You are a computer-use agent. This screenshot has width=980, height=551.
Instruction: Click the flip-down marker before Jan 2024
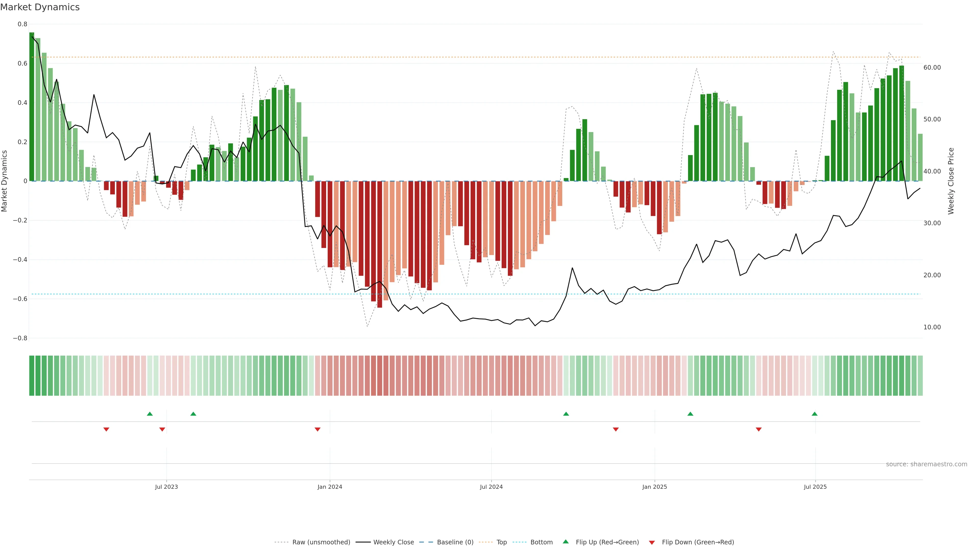[317, 429]
